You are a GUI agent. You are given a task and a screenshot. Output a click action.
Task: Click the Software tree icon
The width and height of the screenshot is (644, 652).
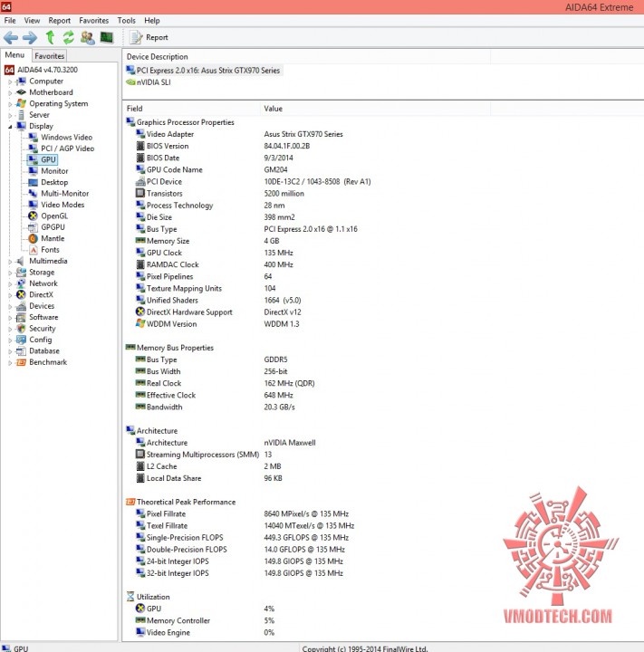[x=21, y=317]
